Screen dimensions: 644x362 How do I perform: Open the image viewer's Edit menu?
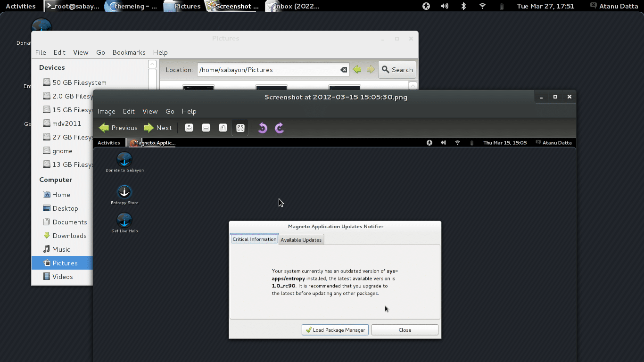tap(129, 111)
